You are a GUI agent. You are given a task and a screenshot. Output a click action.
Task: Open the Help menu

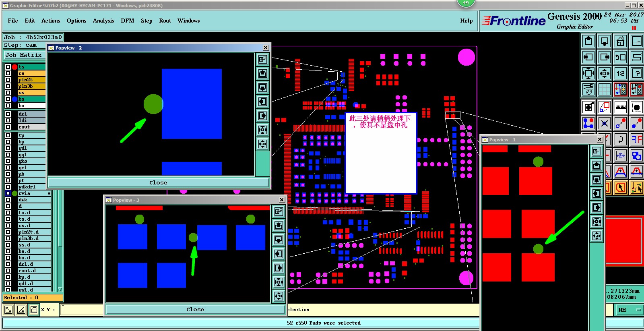coord(466,21)
